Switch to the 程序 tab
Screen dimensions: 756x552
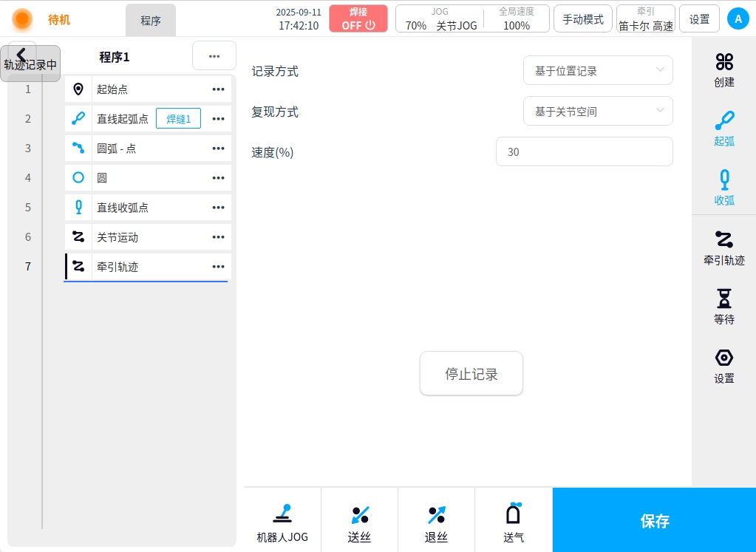[x=151, y=21]
